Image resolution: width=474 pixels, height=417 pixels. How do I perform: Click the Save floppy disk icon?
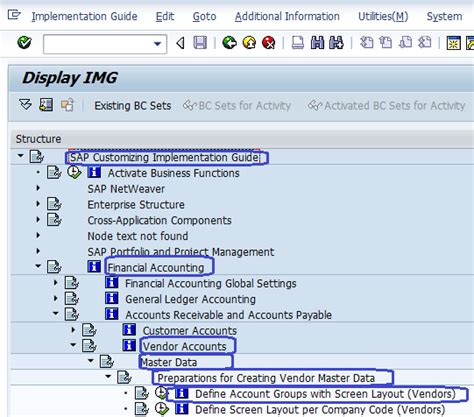(200, 43)
